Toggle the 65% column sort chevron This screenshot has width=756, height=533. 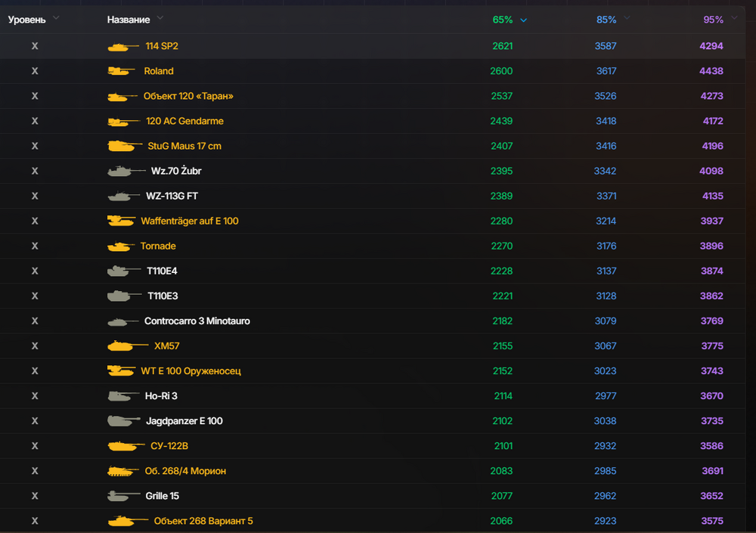524,20
